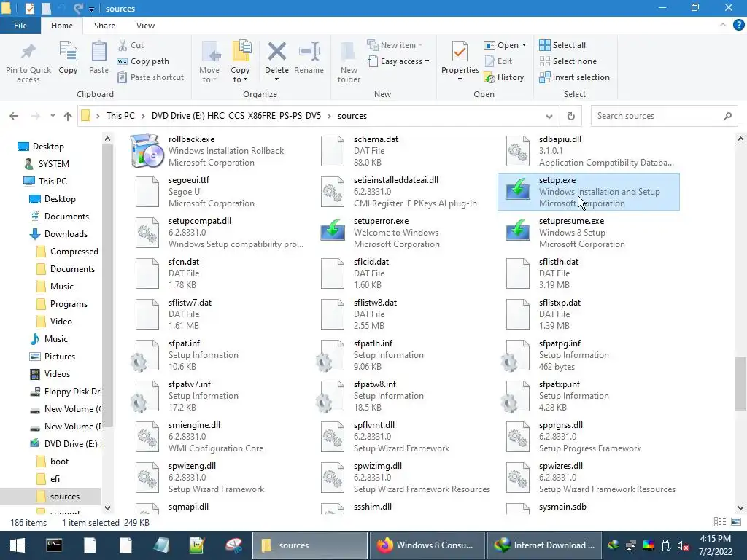Open the New item dropdown
The width and height of the screenshot is (747, 560).
pyautogui.click(x=395, y=45)
